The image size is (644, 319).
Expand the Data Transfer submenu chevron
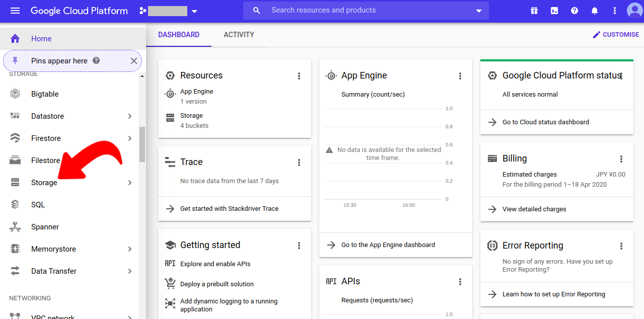(x=130, y=271)
